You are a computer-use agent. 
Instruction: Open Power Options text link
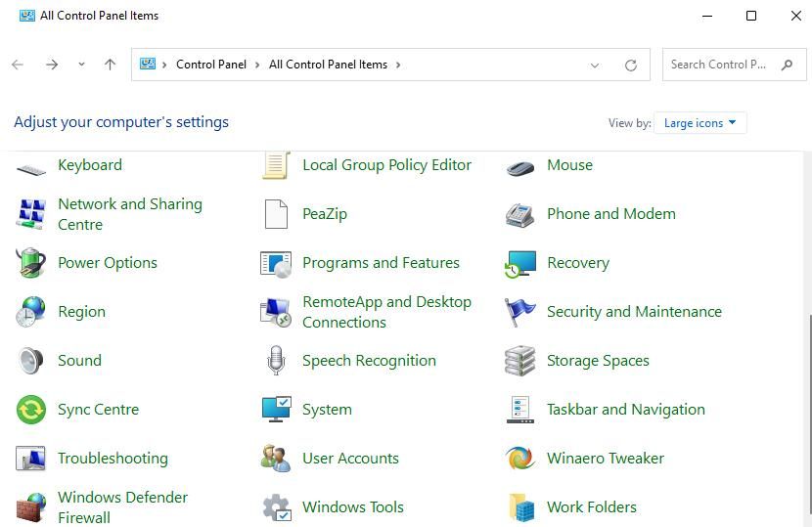(x=108, y=263)
